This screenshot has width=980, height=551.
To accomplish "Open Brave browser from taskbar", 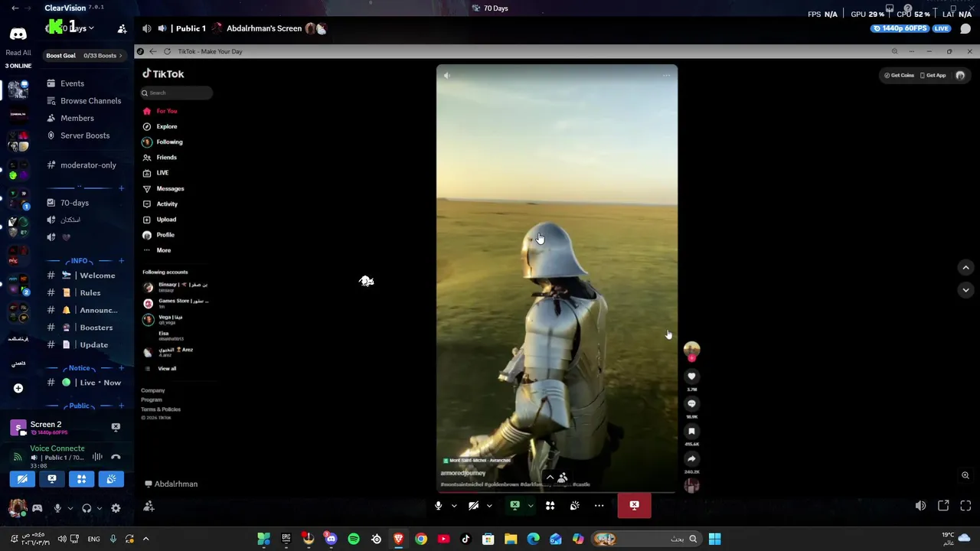I will click(398, 539).
